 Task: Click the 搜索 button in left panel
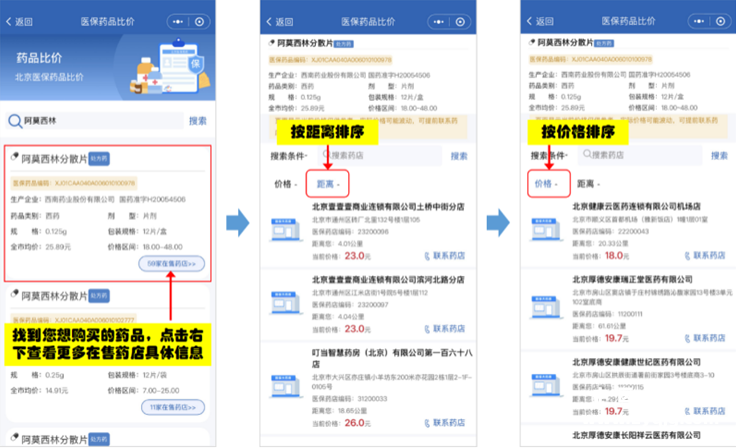[x=198, y=121]
